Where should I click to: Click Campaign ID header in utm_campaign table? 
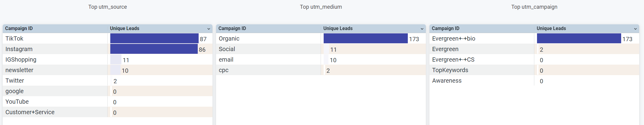tap(445, 29)
